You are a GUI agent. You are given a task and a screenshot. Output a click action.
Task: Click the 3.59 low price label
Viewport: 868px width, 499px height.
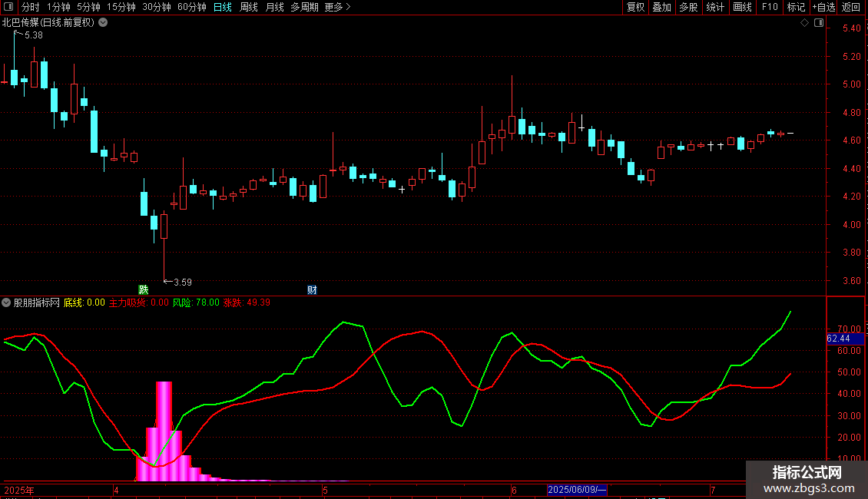coord(183,283)
